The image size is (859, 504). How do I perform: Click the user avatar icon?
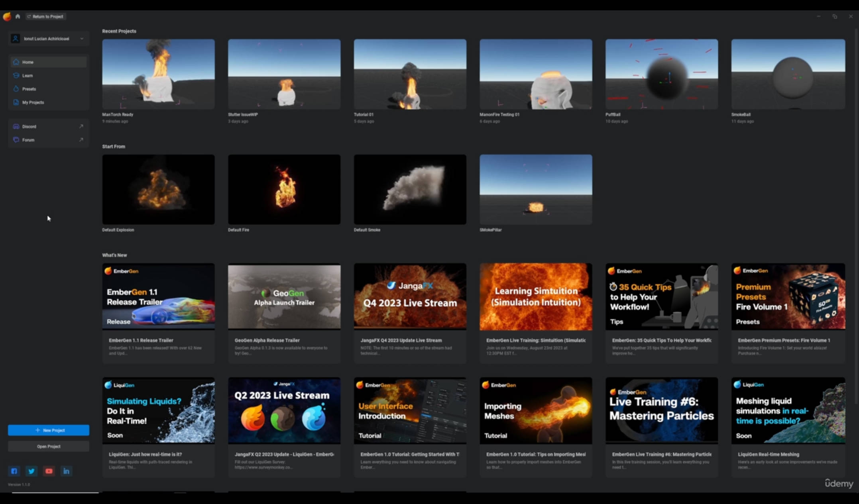click(x=15, y=39)
